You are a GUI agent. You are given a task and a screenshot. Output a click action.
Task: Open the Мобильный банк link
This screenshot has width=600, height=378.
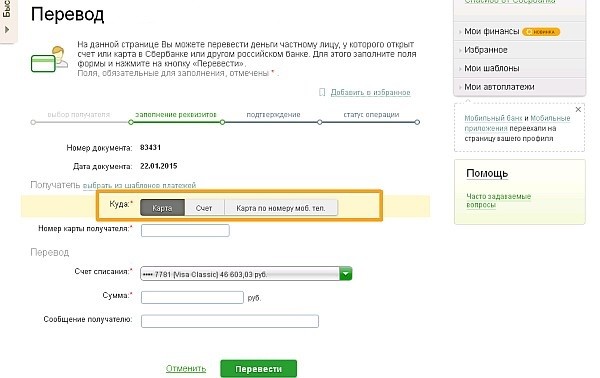(x=493, y=118)
